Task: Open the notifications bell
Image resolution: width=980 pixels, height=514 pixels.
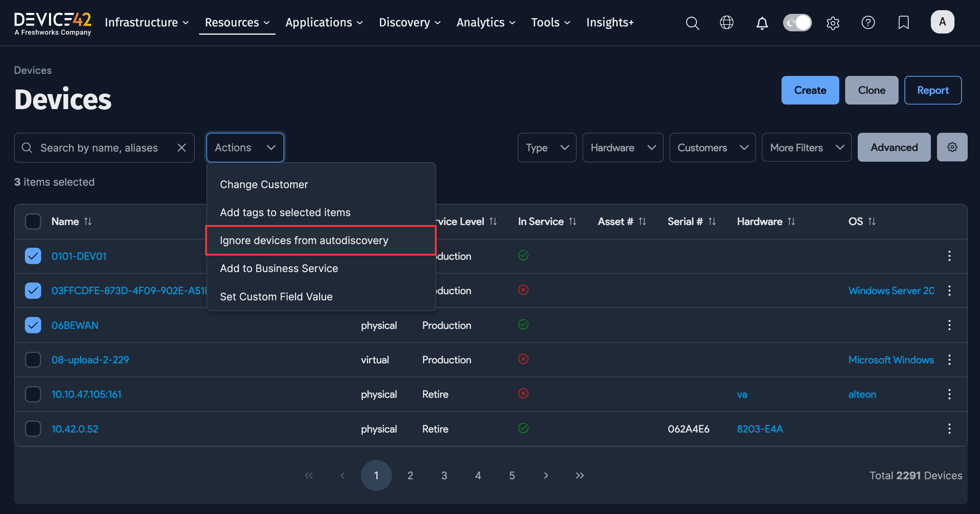Action: coord(762,23)
